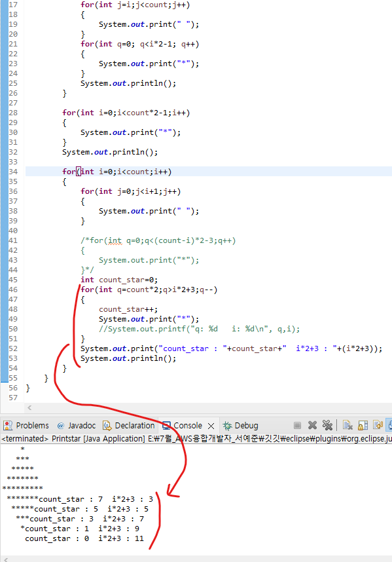Switch to the Problems tab
The image size is (392, 562).
[26, 426]
